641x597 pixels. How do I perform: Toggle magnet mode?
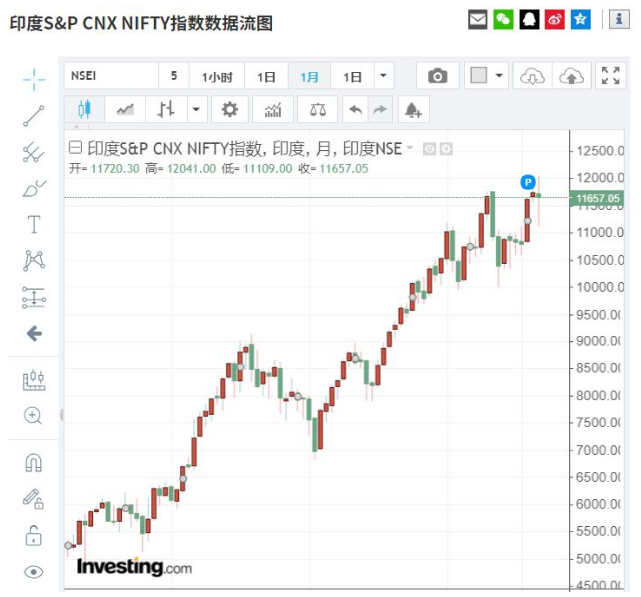tap(34, 463)
